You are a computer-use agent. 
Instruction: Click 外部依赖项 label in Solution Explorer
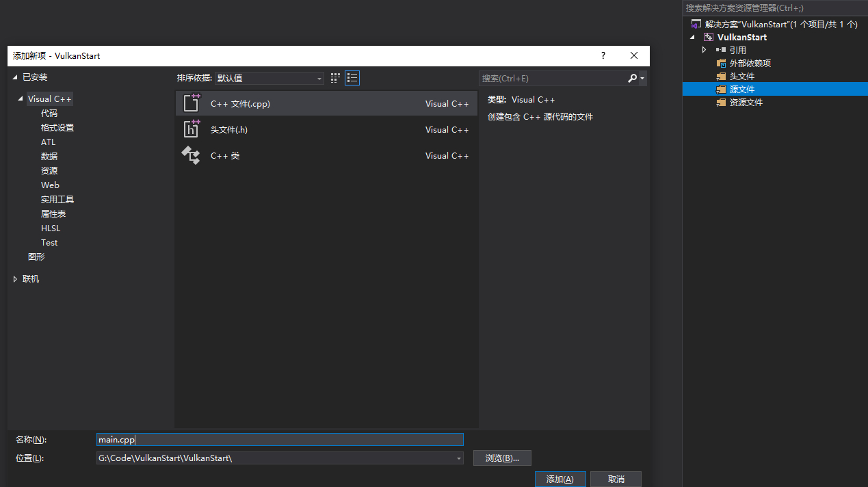[750, 64]
